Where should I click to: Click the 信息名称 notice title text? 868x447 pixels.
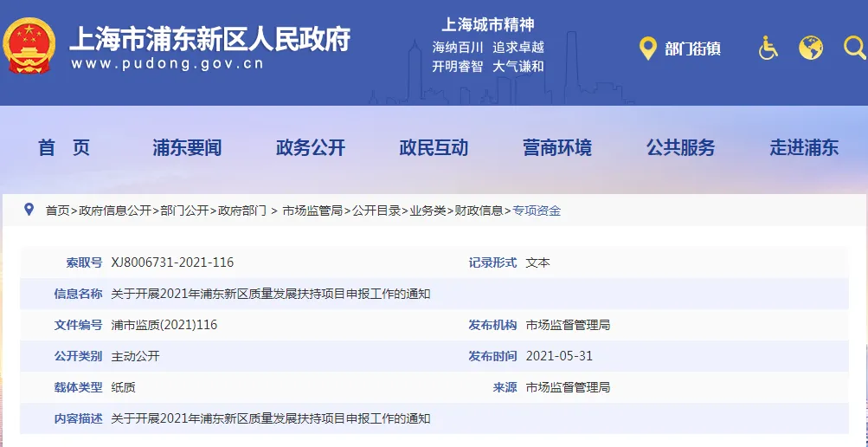point(271,294)
